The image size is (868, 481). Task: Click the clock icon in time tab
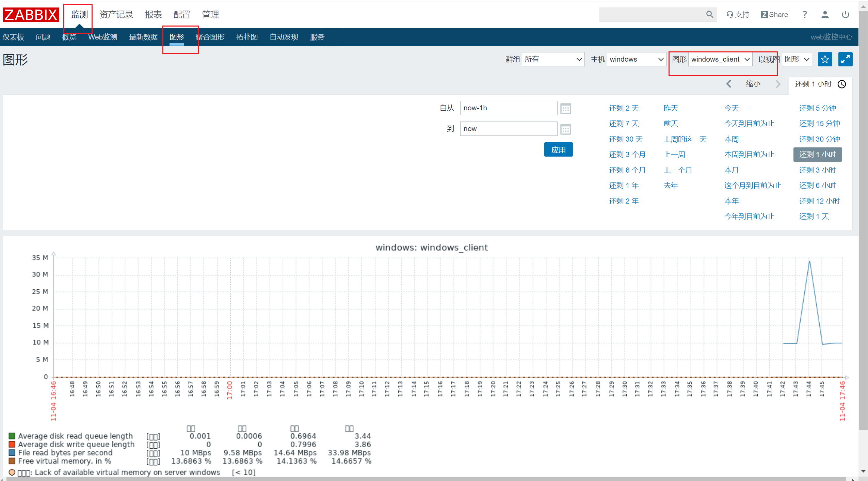842,84
